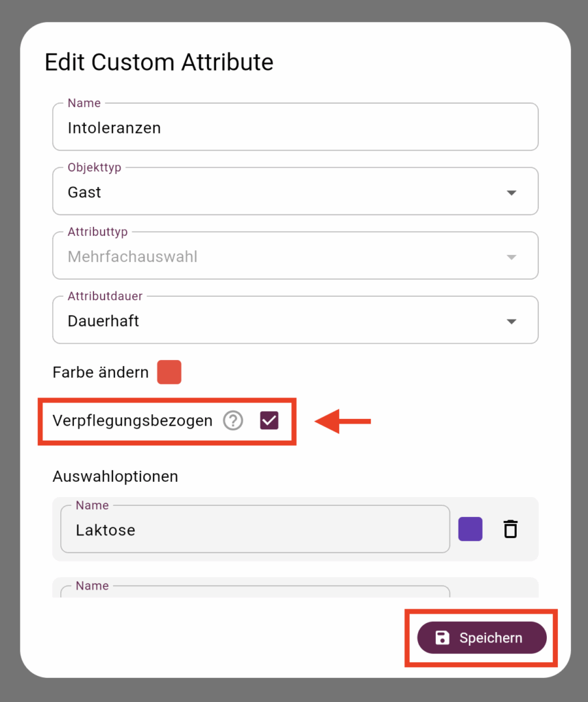Screen dimensions: 588x702
Task: Edit the Laktose option name field
Action: point(255,529)
